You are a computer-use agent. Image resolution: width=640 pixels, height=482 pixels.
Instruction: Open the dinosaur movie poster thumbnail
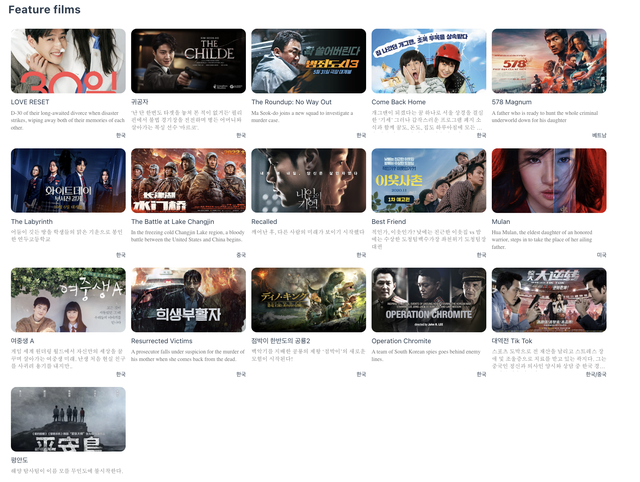(x=309, y=300)
